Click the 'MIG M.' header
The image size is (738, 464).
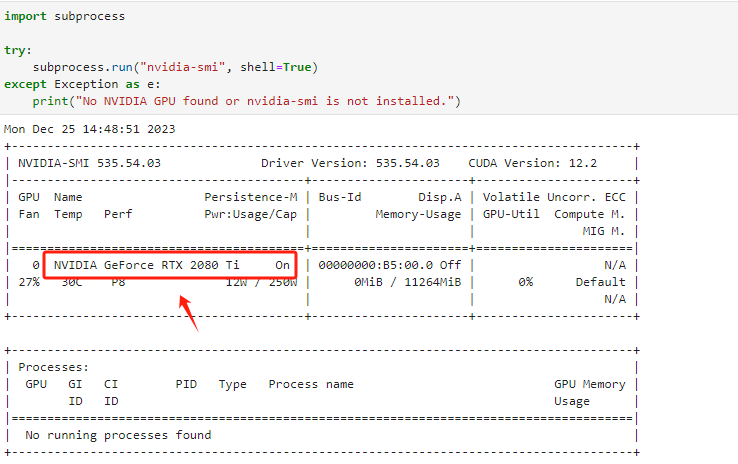pos(604,231)
